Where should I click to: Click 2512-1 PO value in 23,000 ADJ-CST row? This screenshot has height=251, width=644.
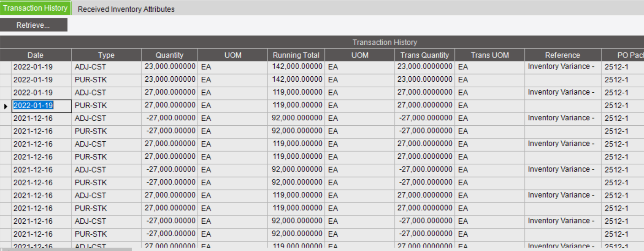point(623,67)
